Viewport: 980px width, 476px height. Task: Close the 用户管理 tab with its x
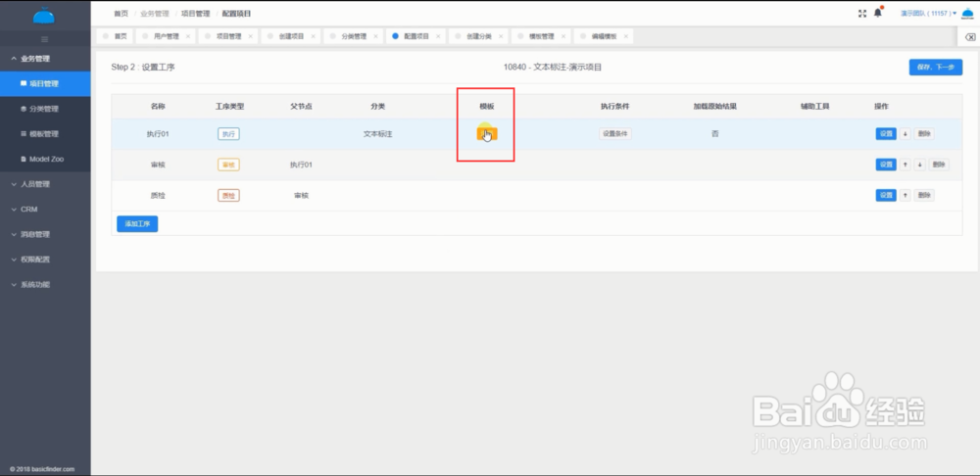[x=187, y=36]
